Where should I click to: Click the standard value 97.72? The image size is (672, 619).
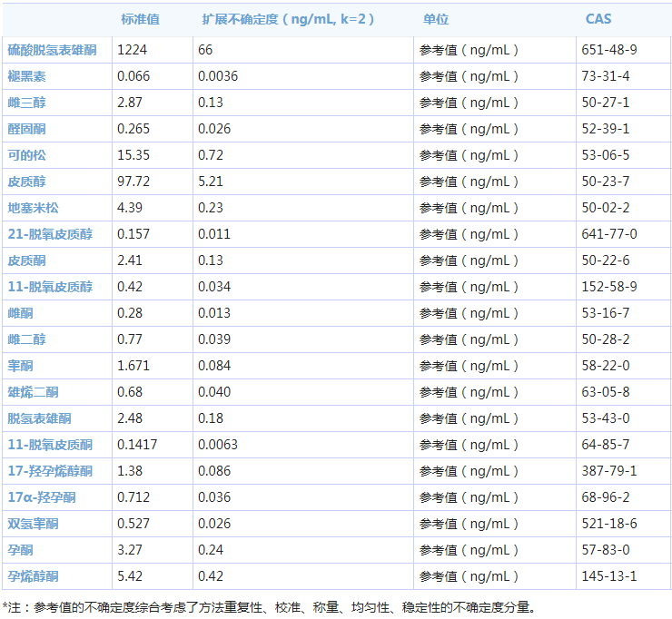tap(133, 182)
